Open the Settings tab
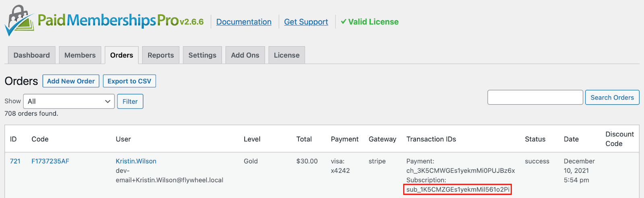Screen dimensions: 644x198 (202, 55)
